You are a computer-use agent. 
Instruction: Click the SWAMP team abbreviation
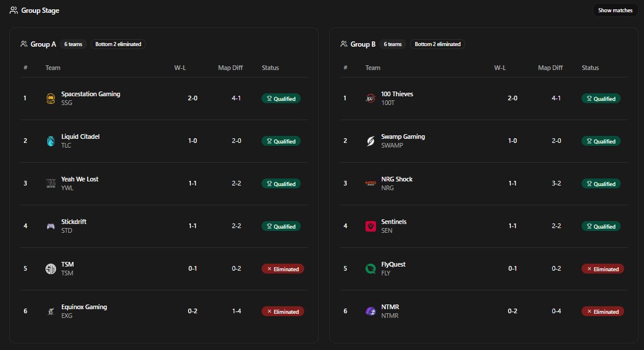point(392,145)
